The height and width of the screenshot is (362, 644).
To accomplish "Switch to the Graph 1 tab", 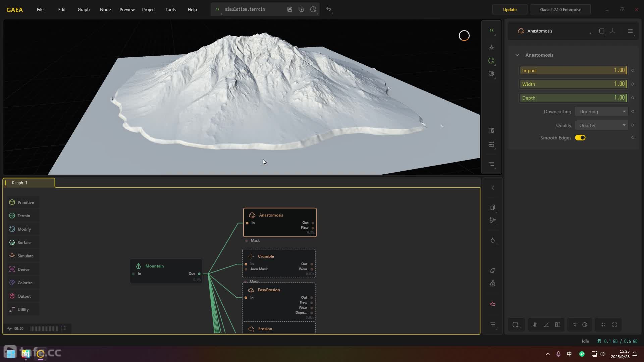I will pos(19,183).
